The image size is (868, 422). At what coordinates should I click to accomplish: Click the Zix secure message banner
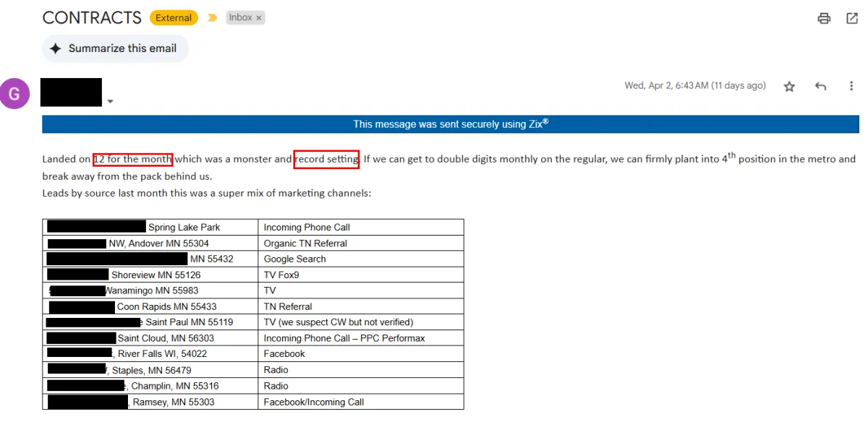click(451, 124)
